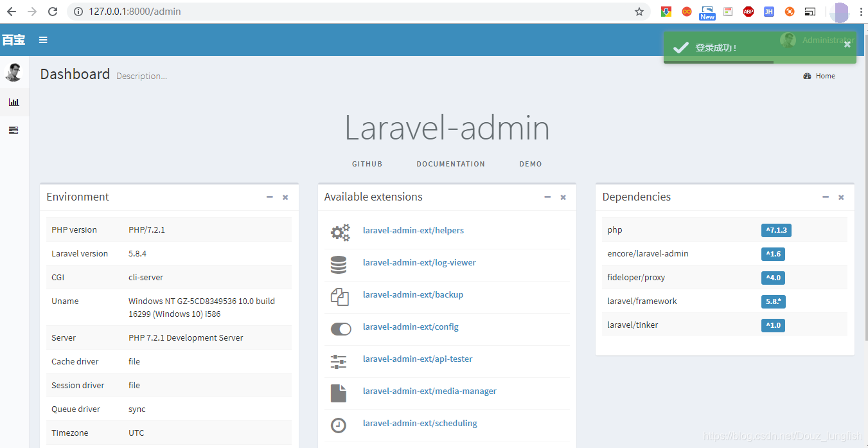868x448 pixels.
Task: Open the laravel-admin-ext/log-viewer link
Action: (x=420, y=262)
